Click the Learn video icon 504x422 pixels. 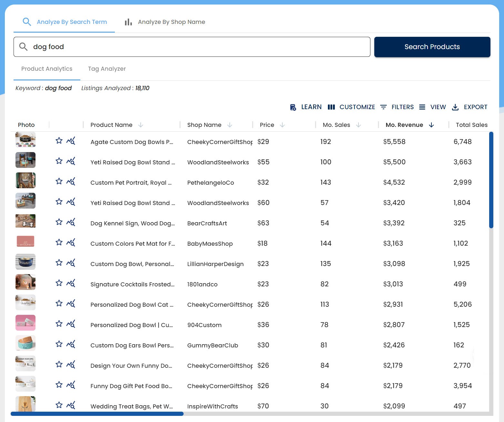(x=293, y=107)
